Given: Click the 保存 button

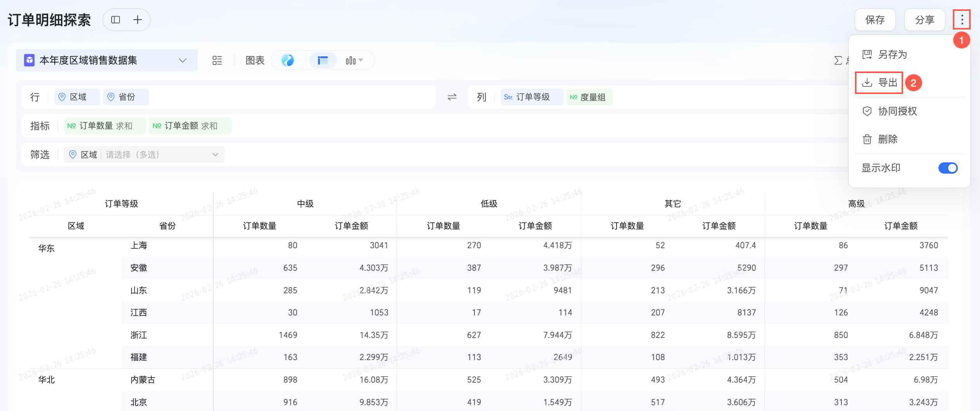Looking at the screenshot, I should (x=875, y=20).
